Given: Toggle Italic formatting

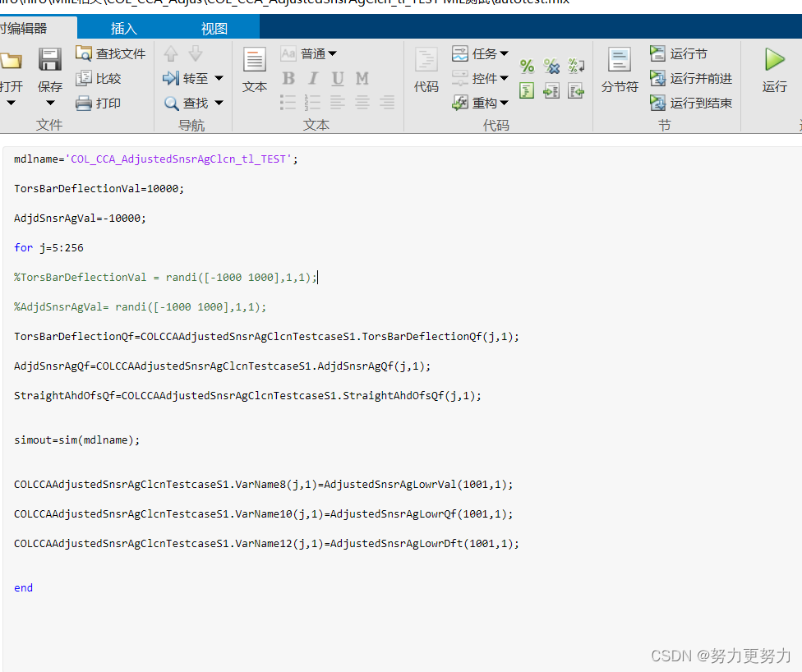Looking at the screenshot, I should (313, 78).
